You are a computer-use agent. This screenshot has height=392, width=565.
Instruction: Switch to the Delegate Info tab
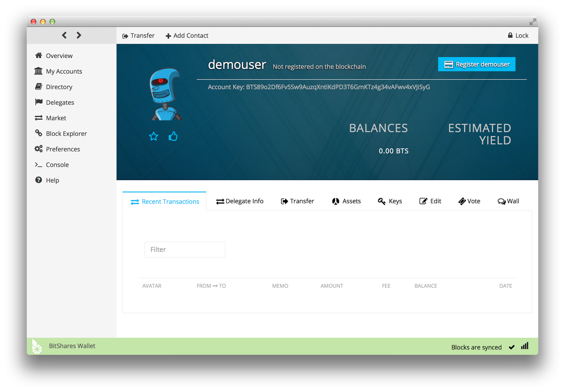pos(240,201)
